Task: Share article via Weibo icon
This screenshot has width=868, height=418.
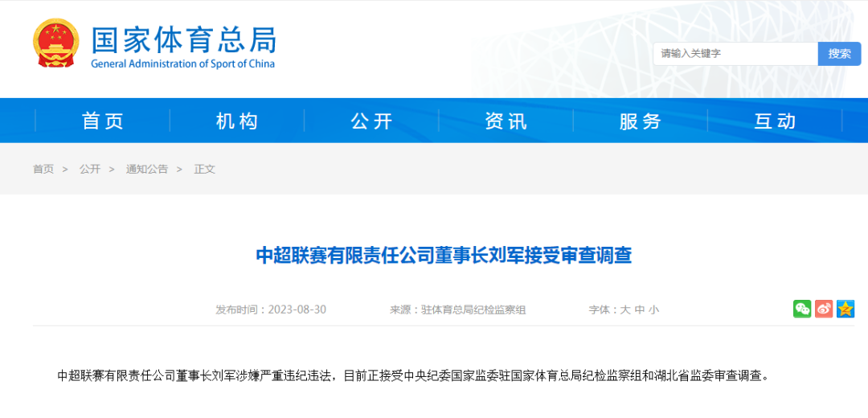Action: (824, 309)
